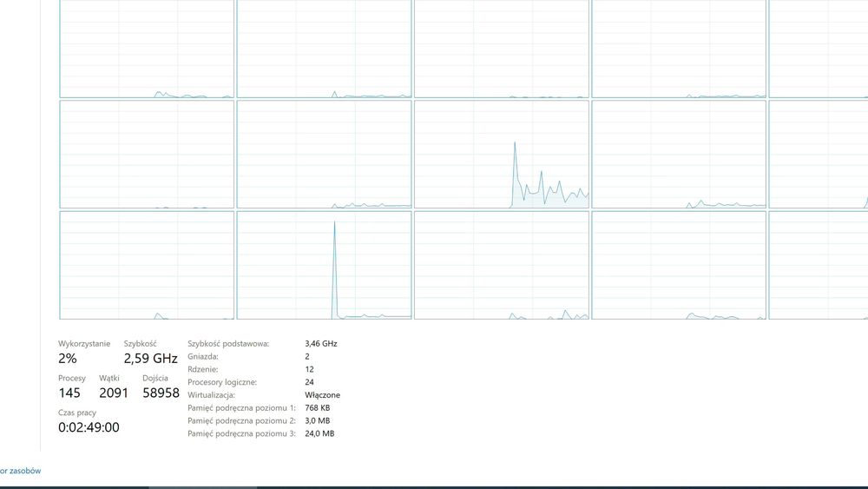The height and width of the screenshot is (489, 868).
Task: Click the "Pamięć podręczna poziomu 1:" label
Action: (242, 407)
